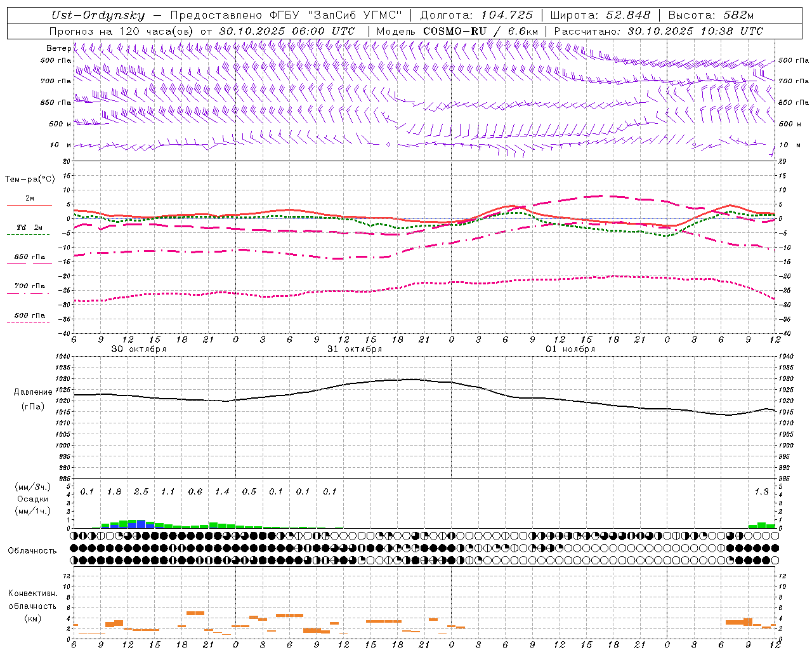Select the 'Высота: 582м' elevation text

tap(711, 15)
